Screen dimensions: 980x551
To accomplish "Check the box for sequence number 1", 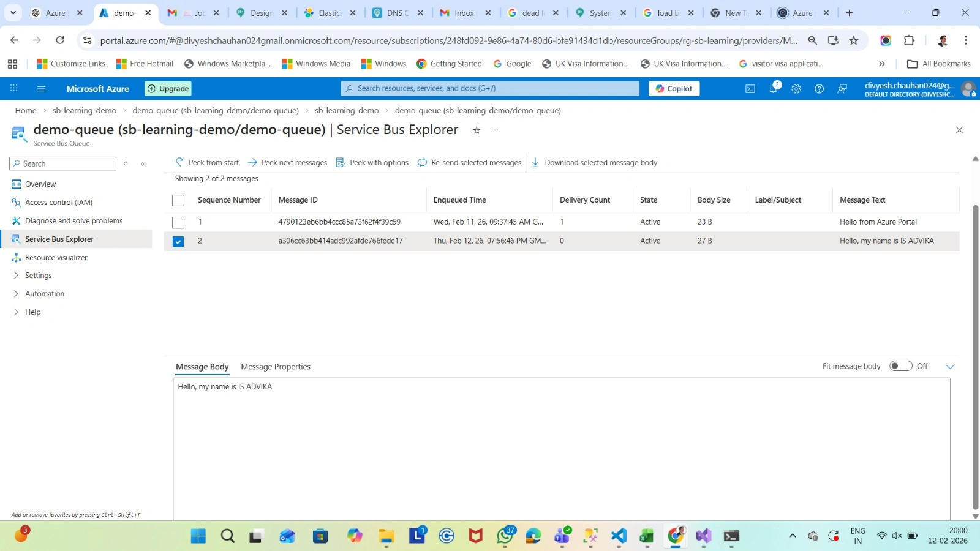I will tap(178, 222).
